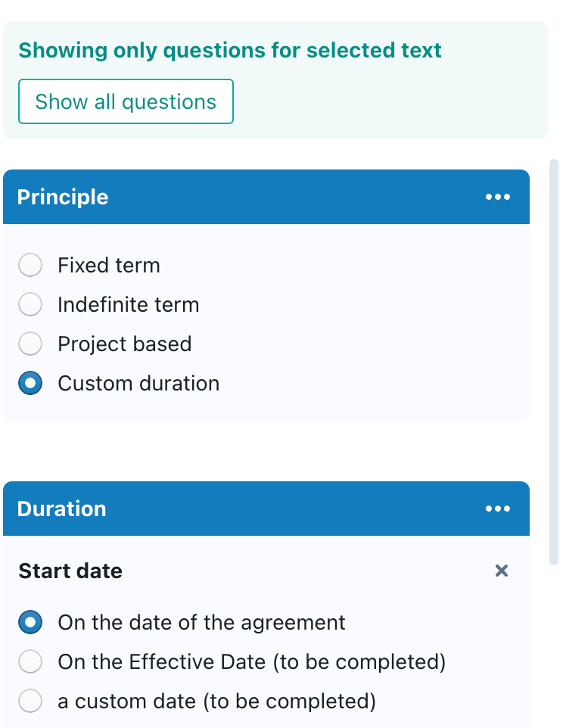
Task: Click the 'Indefinite term' label text
Action: click(129, 305)
